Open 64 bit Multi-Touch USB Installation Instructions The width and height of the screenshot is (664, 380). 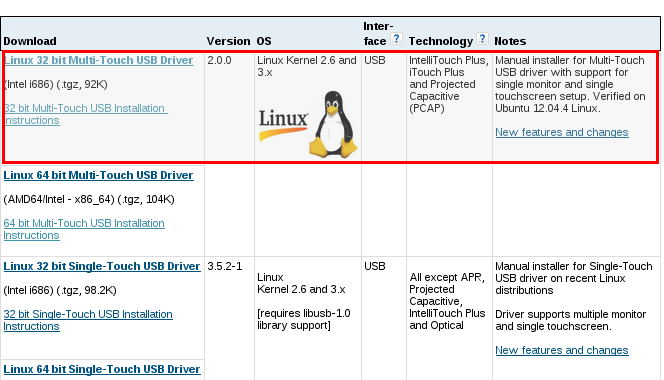click(84, 229)
